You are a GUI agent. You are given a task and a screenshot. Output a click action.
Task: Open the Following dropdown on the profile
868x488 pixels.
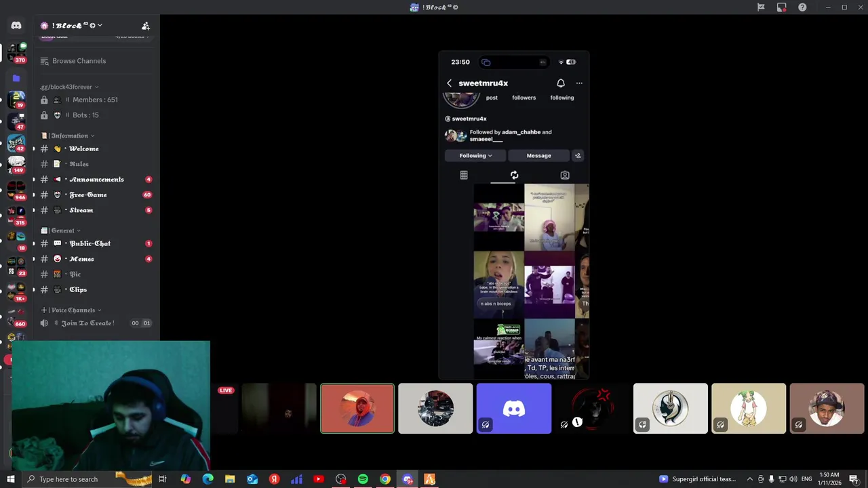[x=475, y=156]
